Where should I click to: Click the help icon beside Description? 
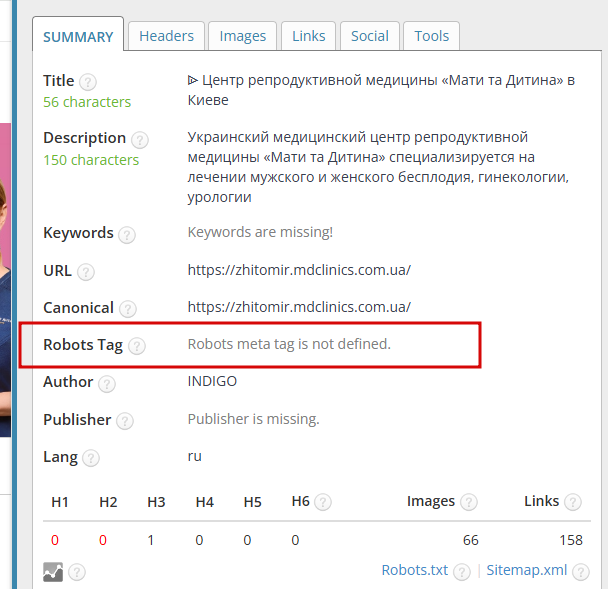139,140
